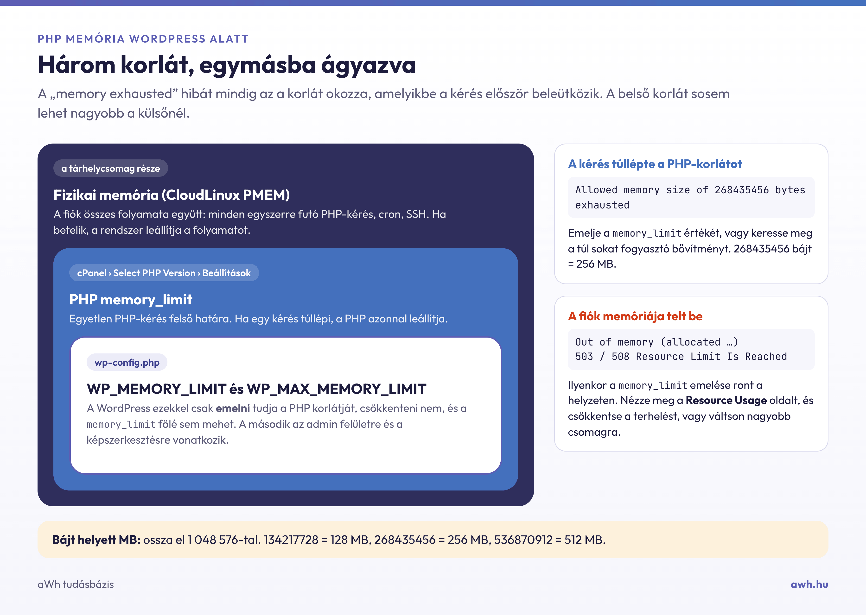Click the 'Fizikai memória (CloudLinux PMEM)' heading
This screenshot has width=866, height=616.
[172, 195]
